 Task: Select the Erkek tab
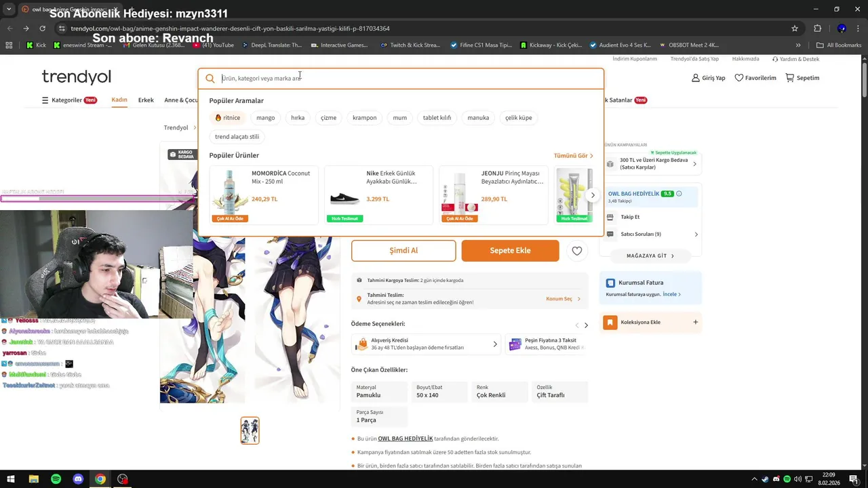pyautogui.click(x=146, y=100)
